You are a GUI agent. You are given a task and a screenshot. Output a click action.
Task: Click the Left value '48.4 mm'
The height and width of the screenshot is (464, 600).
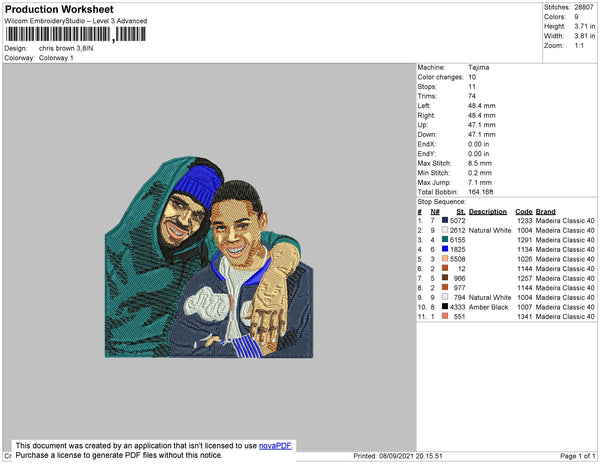tap(481, 106)
